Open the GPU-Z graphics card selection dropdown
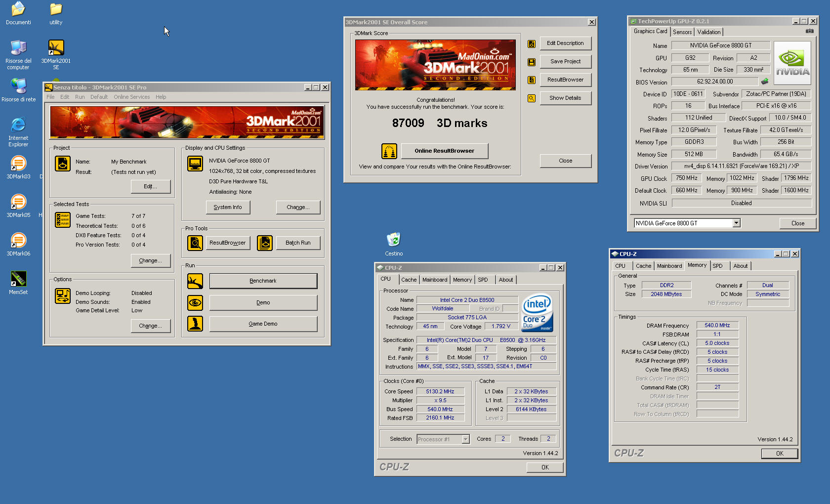This screenshot has height=504, width=830. [x=736, y=223]
